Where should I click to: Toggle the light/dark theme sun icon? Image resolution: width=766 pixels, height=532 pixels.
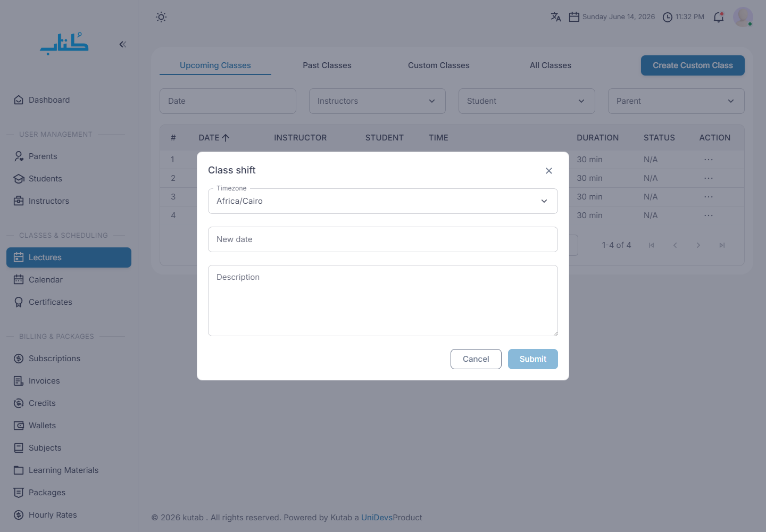[x=161, y=17]
